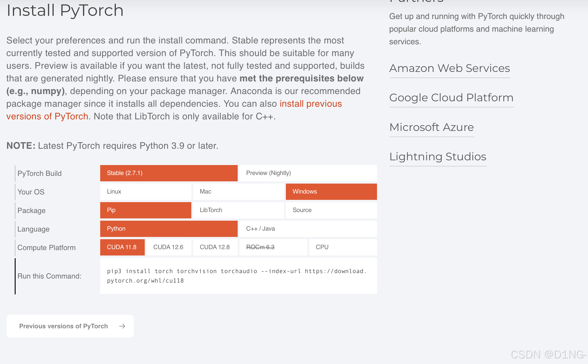This screenshot has height=364, width=588.
Task: Select LibTorch package option
Action: [x=238, y=210]
